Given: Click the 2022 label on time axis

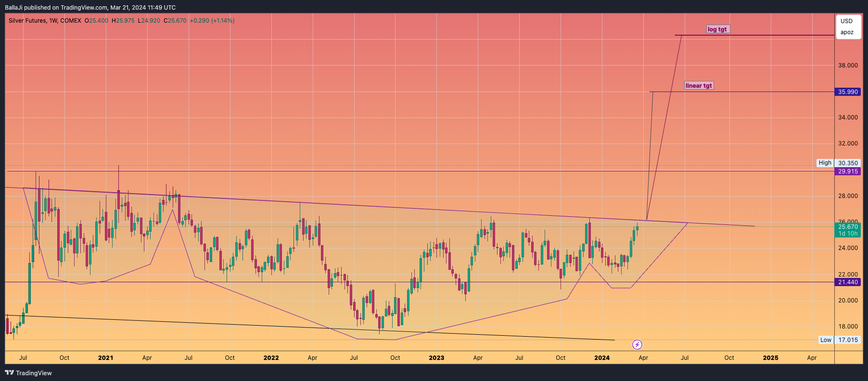Looking at the screenshot, I should coord(271,358).
